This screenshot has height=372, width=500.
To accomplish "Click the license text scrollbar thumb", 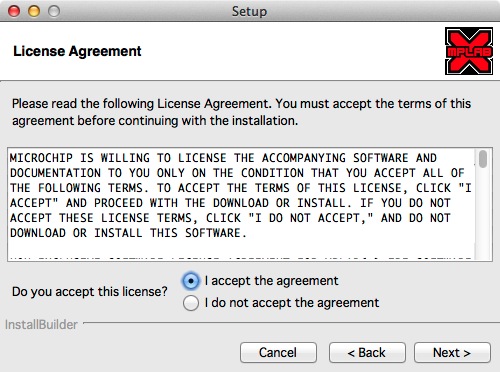I will point(483,159).
